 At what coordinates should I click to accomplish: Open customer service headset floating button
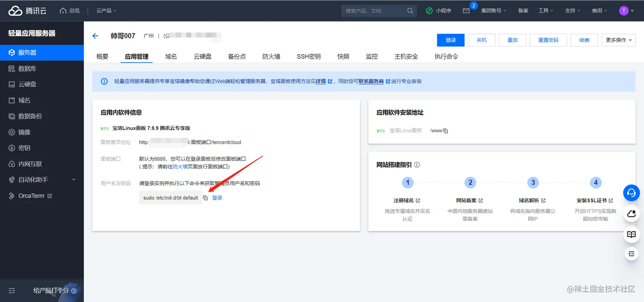[x=632, y=193]
